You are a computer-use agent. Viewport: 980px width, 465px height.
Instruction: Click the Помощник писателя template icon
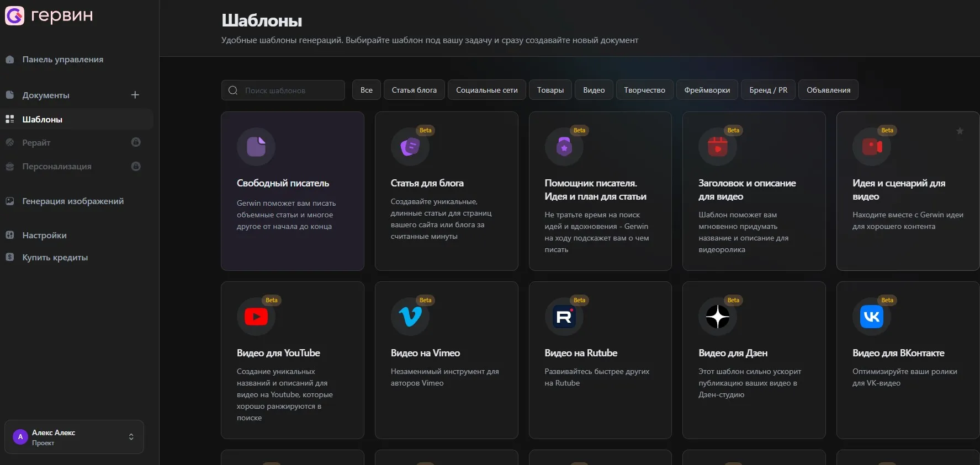(x=564, y=147)
